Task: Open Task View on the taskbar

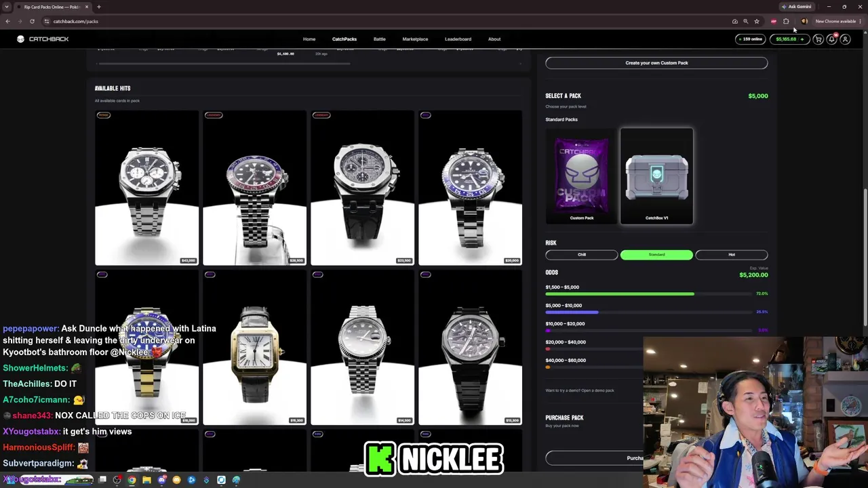Action: [102, 480]
